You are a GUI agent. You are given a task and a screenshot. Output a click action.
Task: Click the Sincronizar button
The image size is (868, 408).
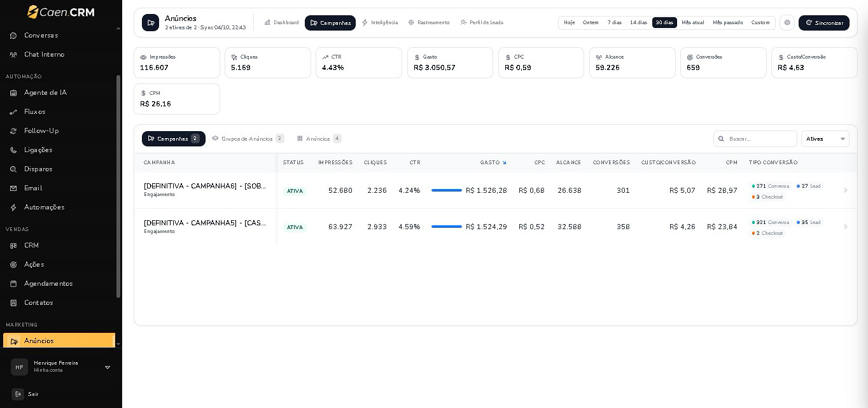point(824,23)
